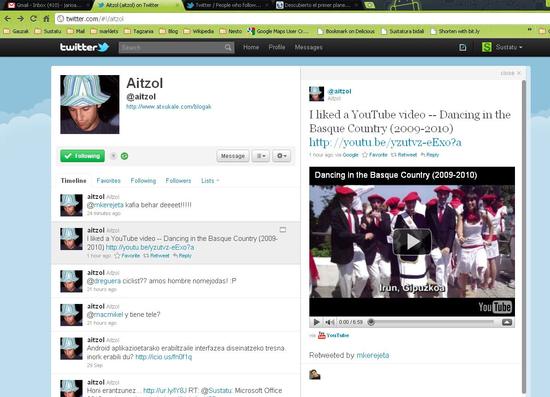Open the youtu.be link in detail pane
Image resolution: width=550 pixels, height=397 pixels.
(385, 142)
